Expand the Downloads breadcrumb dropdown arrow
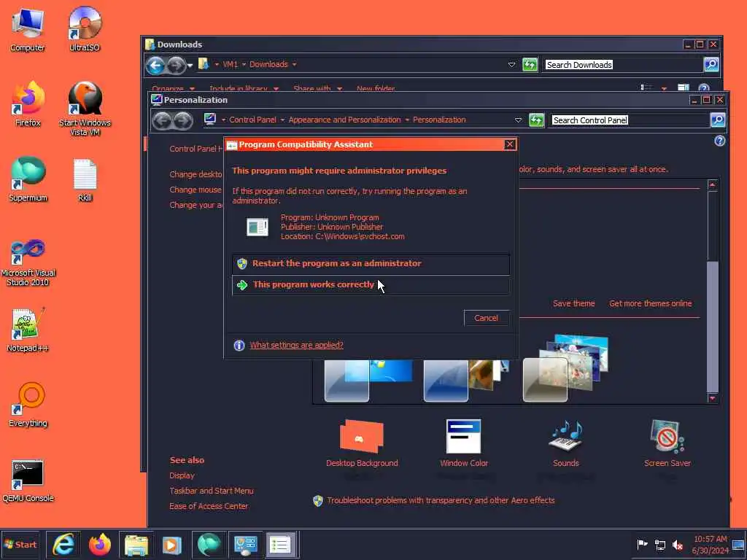 coord(295,64)
